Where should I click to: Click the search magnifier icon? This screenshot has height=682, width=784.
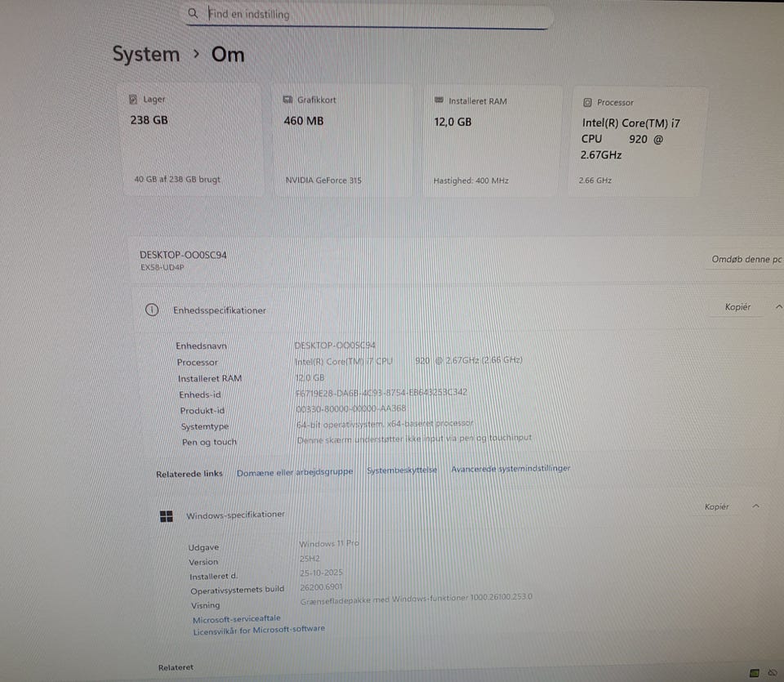pyautogui.click(x=193, y=13)
